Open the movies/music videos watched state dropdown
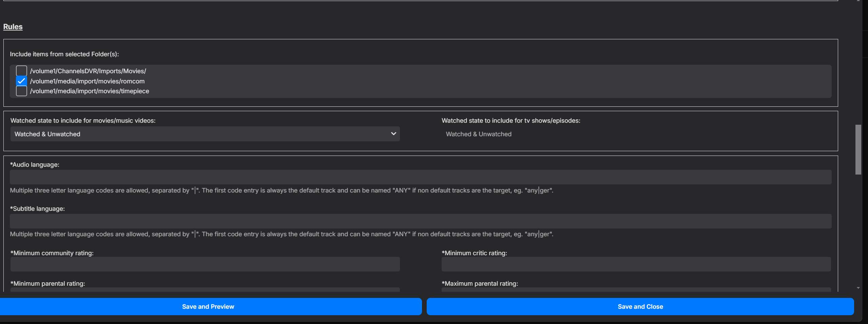868x324 pixels. (205, 134)
